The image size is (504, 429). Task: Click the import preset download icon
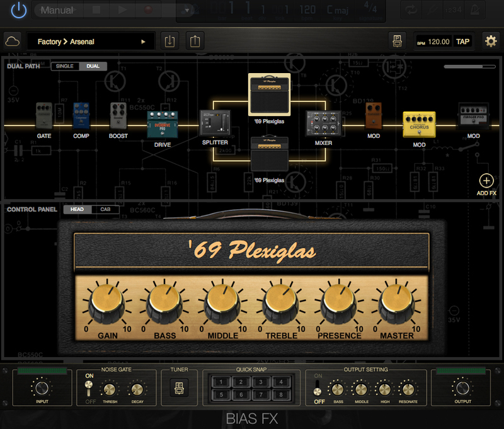(169, 41)
